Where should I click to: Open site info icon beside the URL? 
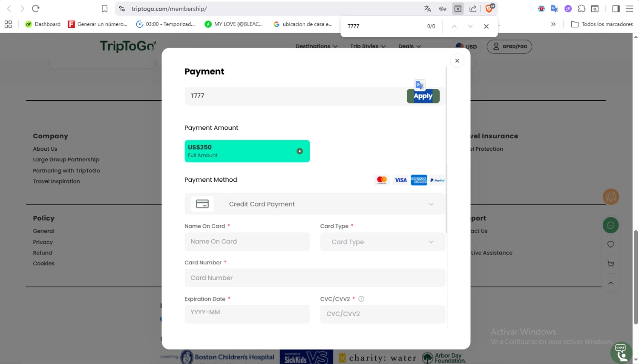pyautogui.click(x=122, y=9)
